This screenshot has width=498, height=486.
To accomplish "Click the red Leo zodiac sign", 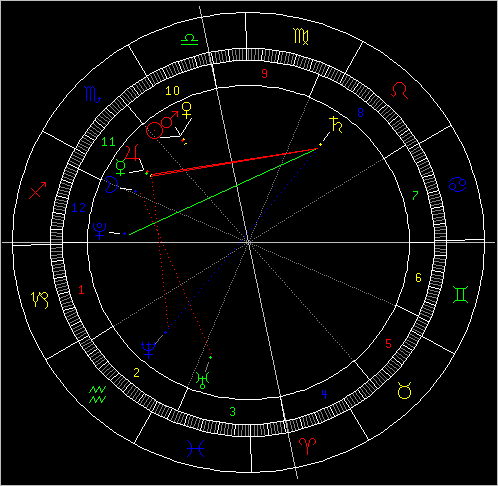I will 399,90.
